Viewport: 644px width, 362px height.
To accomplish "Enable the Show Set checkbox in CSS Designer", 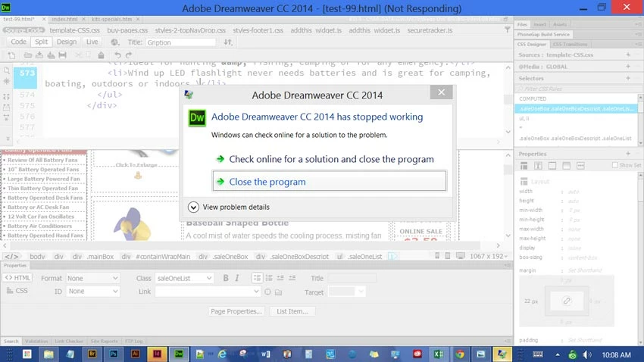I will click(x=615, y=165).
